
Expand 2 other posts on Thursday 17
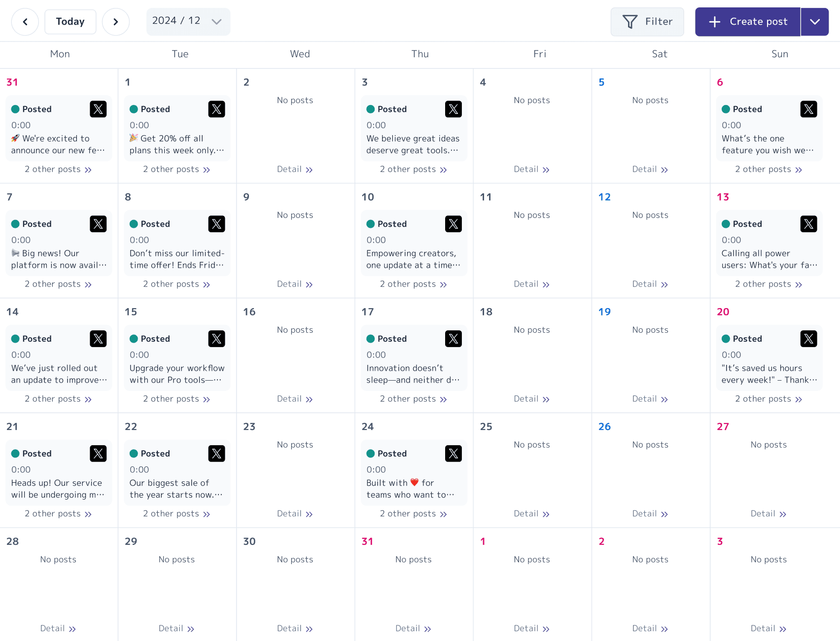413,399
